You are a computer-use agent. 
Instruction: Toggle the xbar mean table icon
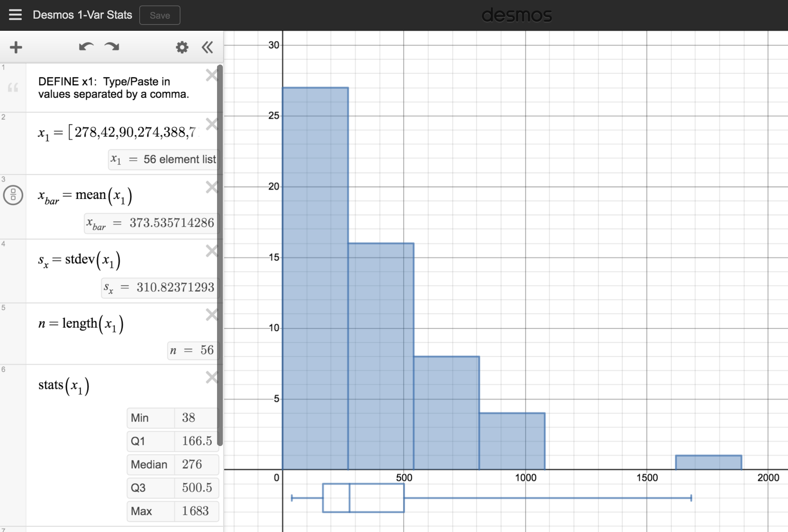tap(13, 195)
